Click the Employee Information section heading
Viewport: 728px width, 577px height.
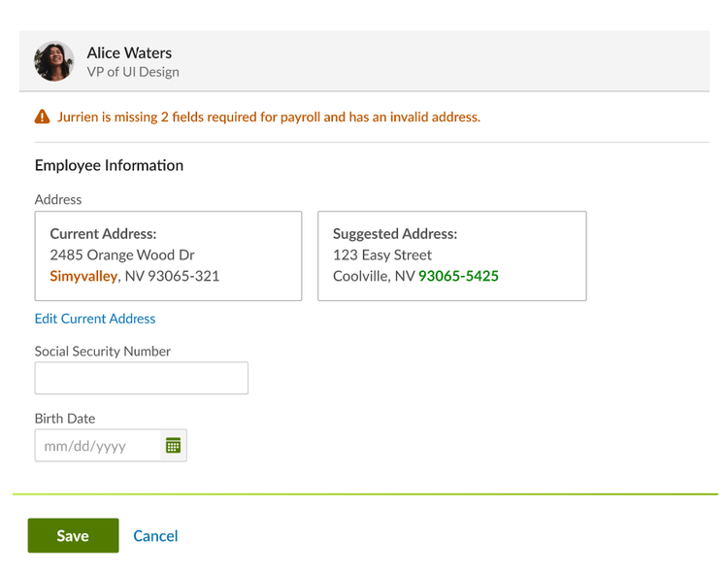coord(109,165)
